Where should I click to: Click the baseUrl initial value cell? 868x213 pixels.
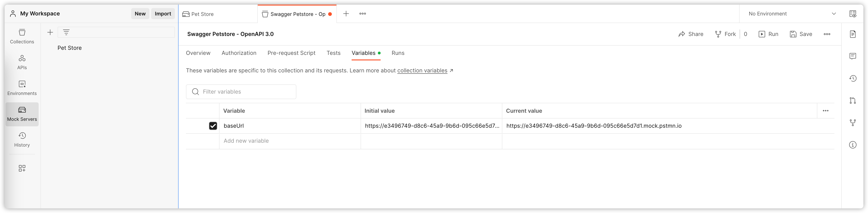tap(431, 126)
